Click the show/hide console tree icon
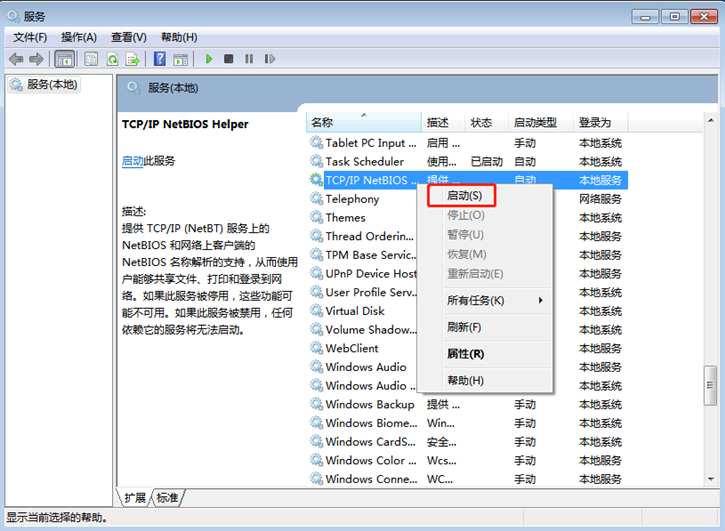725x531 pixels. coord(64,59)
